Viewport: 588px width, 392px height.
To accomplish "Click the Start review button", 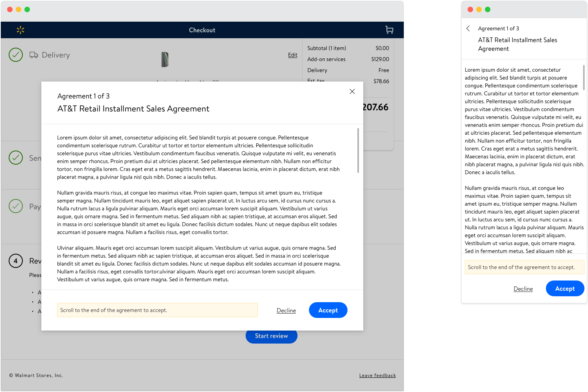I will (x=271, y=336).
